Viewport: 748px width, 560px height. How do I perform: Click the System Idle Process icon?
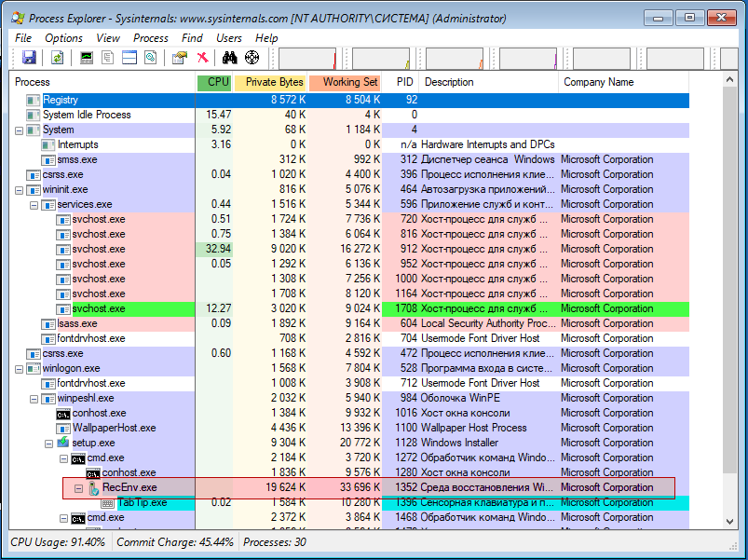33,115
